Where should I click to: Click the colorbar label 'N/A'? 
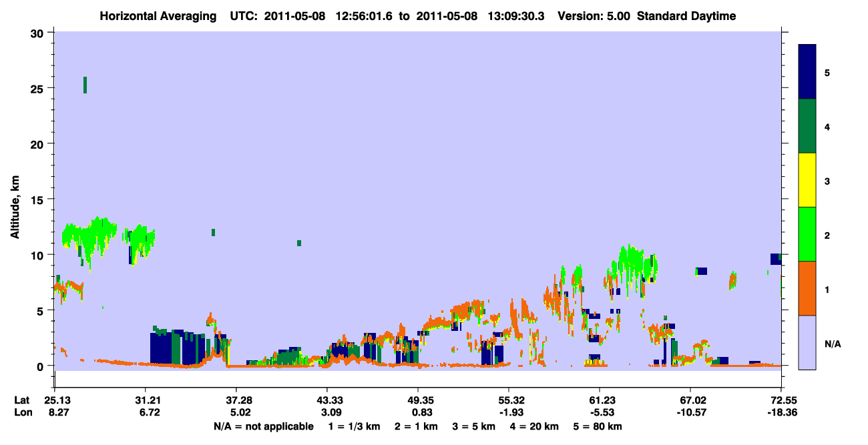coord(833,344)
